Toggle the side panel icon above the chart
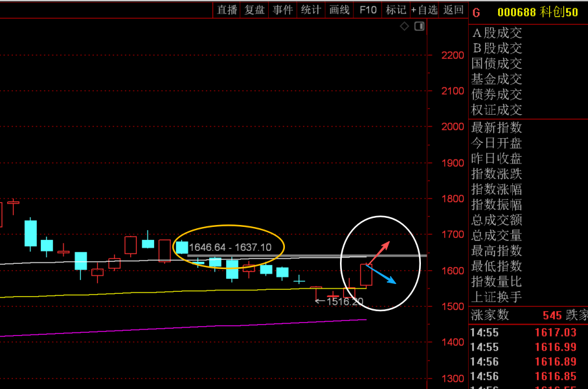588x389 pixels. pyautogui.click(x=419, y=27)
